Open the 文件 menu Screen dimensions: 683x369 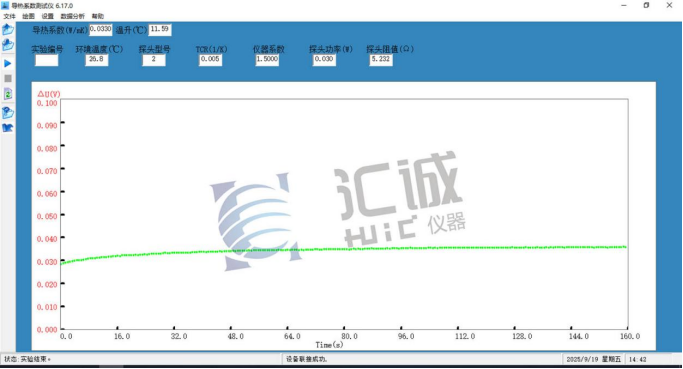pos(9,16)
